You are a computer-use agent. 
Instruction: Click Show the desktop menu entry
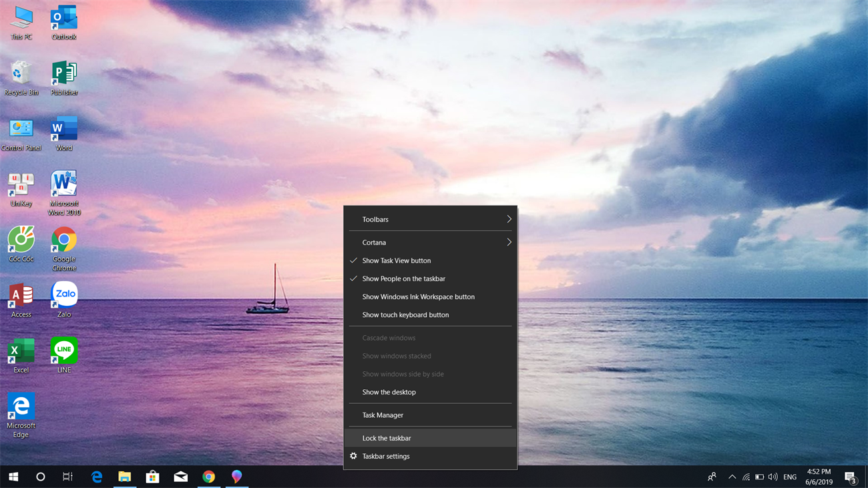point(389,392)
